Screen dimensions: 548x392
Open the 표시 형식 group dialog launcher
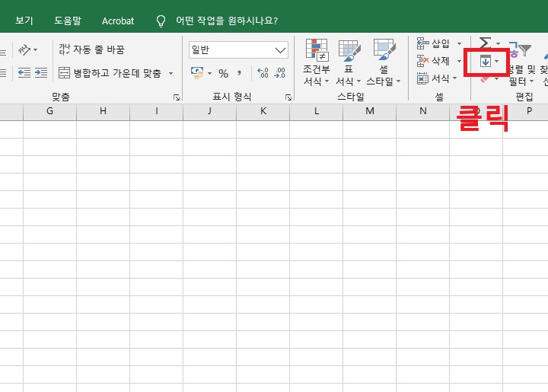coord(288,97)
